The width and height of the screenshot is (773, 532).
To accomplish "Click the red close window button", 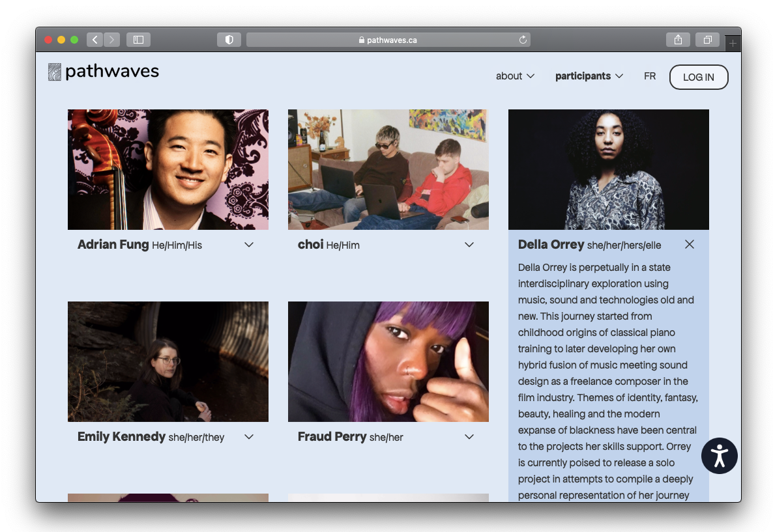I will (48, 40).
